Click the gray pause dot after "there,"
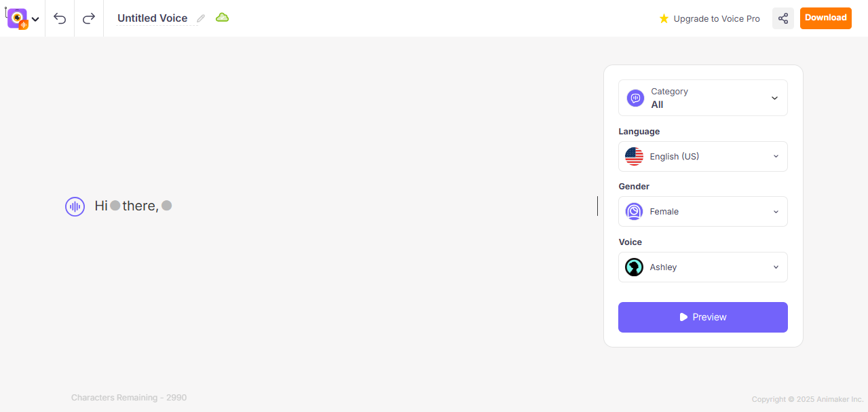Image resolution: width=868 pixels, height=412 pixels. pos(167,206)
